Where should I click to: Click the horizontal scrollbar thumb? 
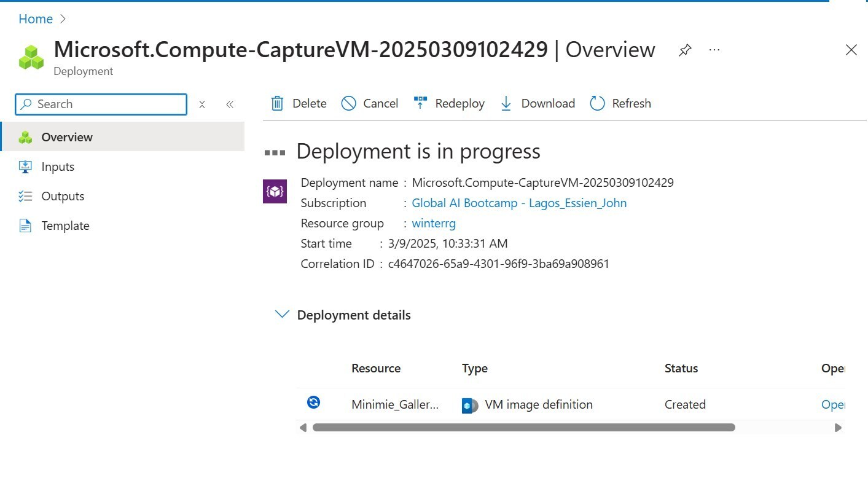[524, 428]
